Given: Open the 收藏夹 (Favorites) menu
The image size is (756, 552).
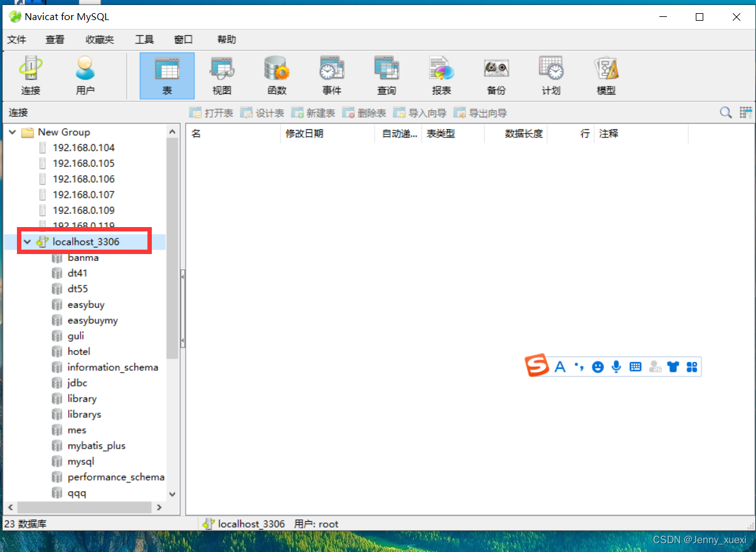Looking at the screenshot, I should 100,40.
